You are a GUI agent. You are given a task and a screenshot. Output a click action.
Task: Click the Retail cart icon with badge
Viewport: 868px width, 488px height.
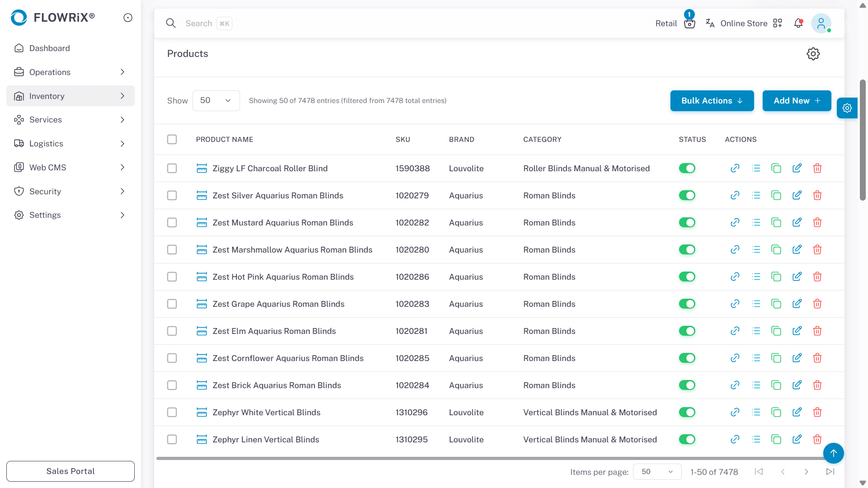pyautogui.click(x=689, y=23)
